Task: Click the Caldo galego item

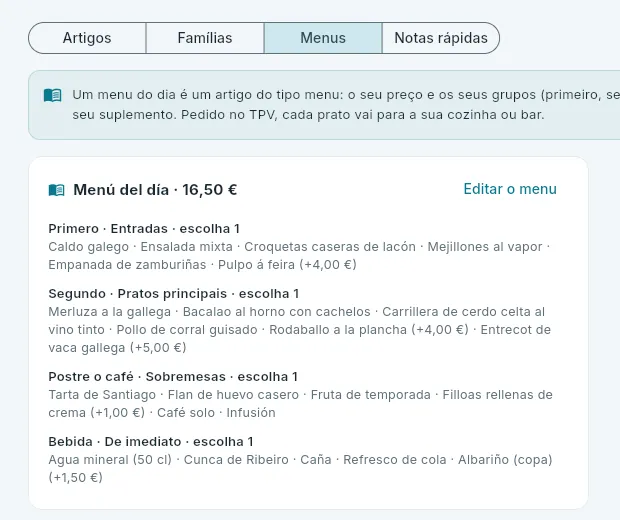Action: (89, 247)
